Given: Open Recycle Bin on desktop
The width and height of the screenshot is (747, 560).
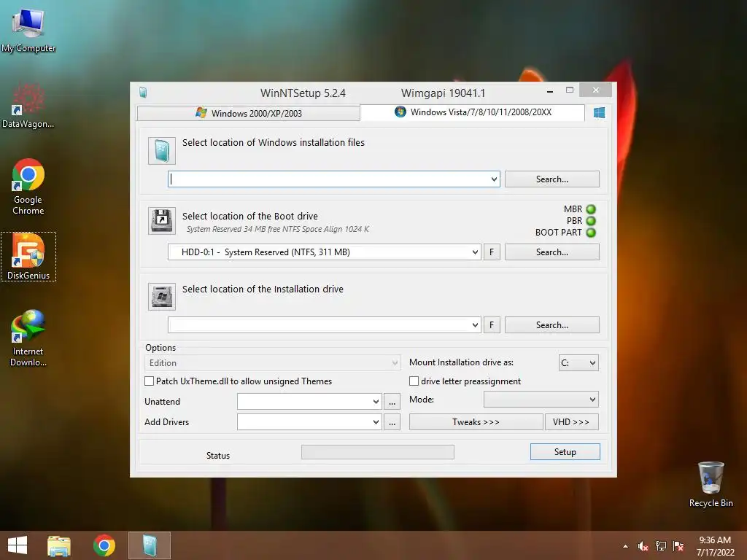Looking at the screenshot, I should pyautogui.click(x=711, y=484).
